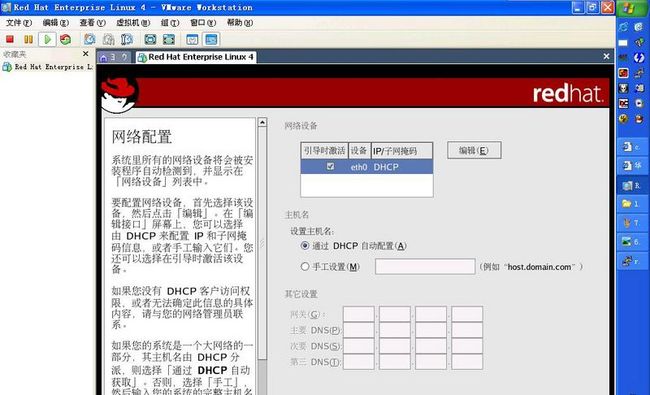Image resolution: width=650 pixels, height=395 pixels.
Task: Open the 虚拟机(M) menu
Action: click(x=133, y=22)
